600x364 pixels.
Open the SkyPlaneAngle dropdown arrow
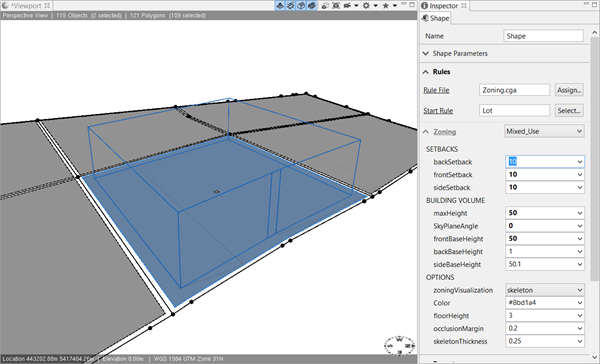pyautogui.click(x=579, y=226)
